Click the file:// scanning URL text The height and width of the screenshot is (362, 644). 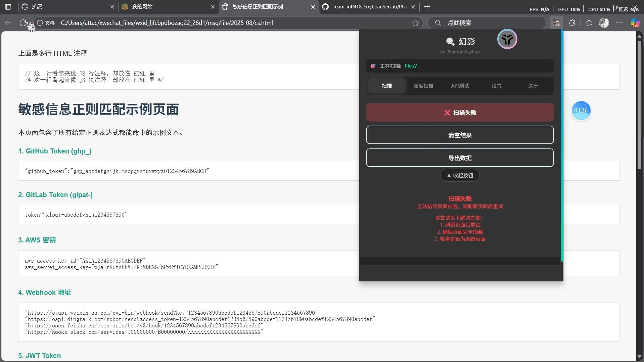(411, 66)
